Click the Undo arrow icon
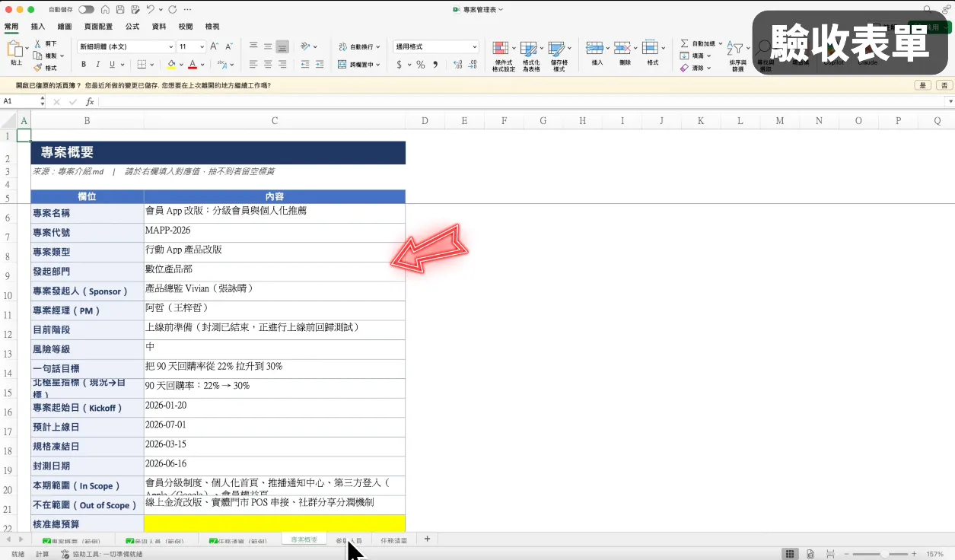Viewport: 955px width, 560px height. 151,10
